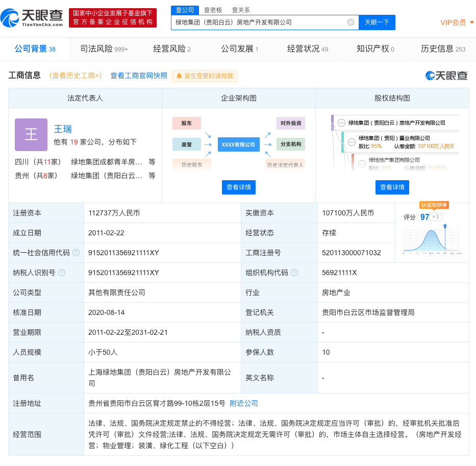This screenshot has height=466, width=476.
Task: Open the 历史信息 tab
Action: (x=443, y=49)
